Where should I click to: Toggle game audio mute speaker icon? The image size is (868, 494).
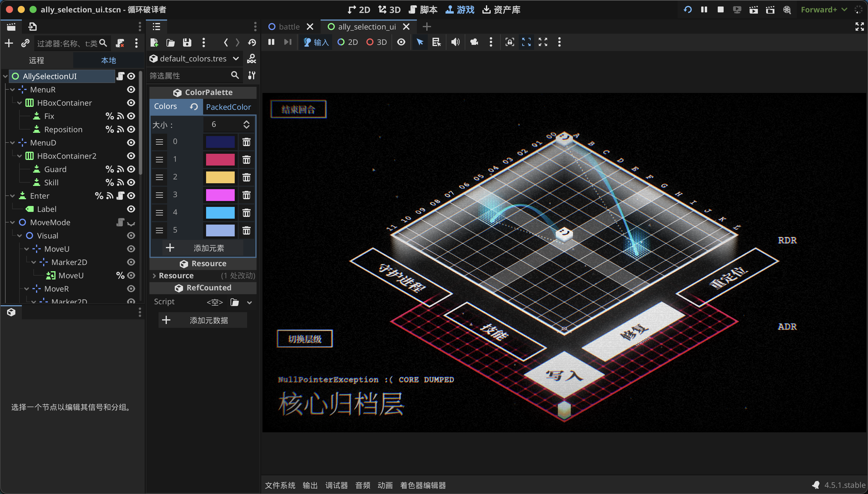(455, 42)
